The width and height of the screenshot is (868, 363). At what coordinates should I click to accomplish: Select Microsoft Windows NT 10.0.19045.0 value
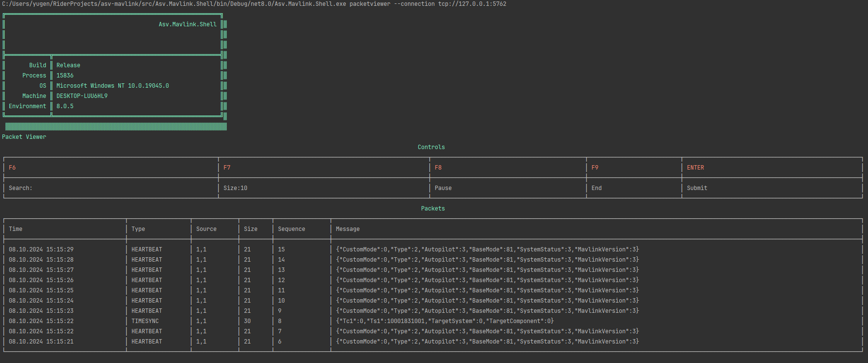click(112, 86)
